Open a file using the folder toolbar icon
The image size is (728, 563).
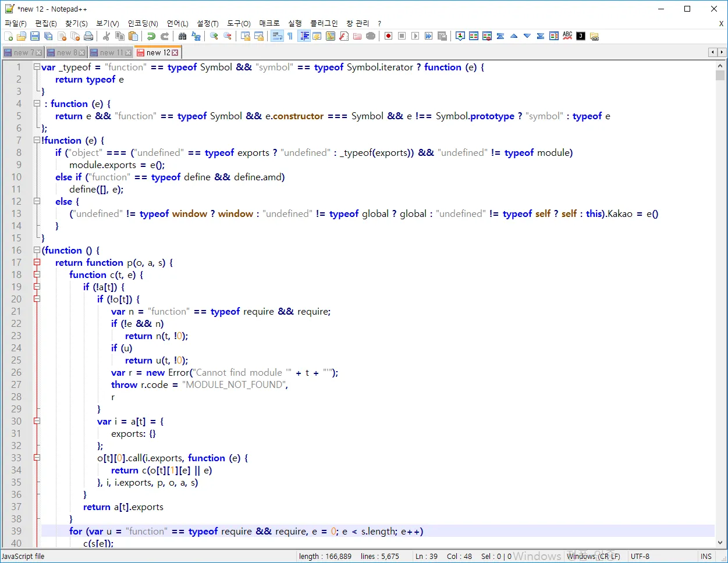point(22,36)
